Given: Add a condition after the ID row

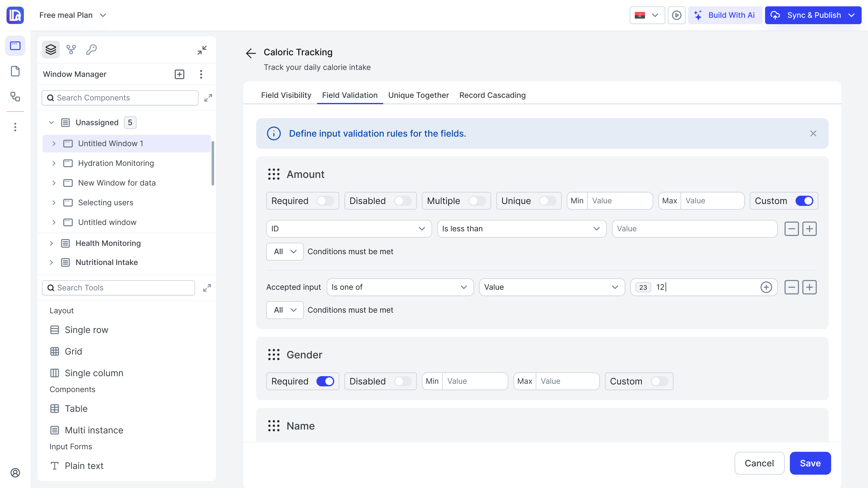Looking at the screenshot, I should pos(809,229).
